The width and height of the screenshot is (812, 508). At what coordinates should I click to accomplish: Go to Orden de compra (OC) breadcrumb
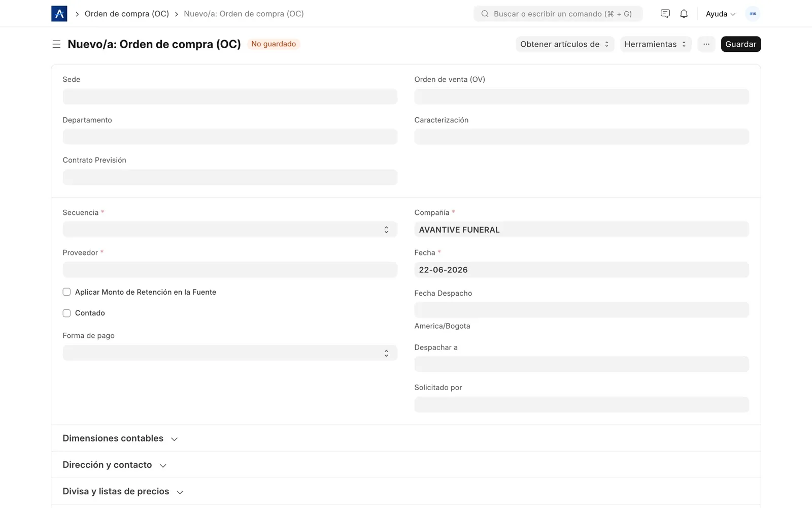coord(127,14)
